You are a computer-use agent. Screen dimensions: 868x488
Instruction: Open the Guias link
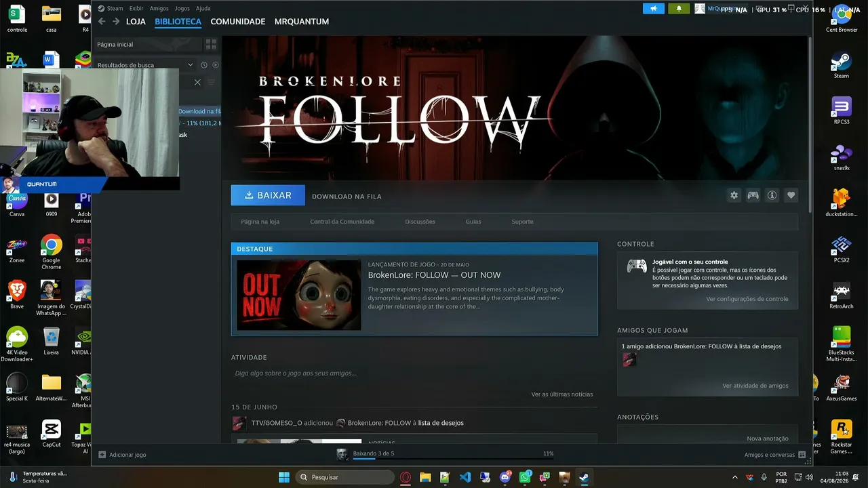[x=473, y=222]
